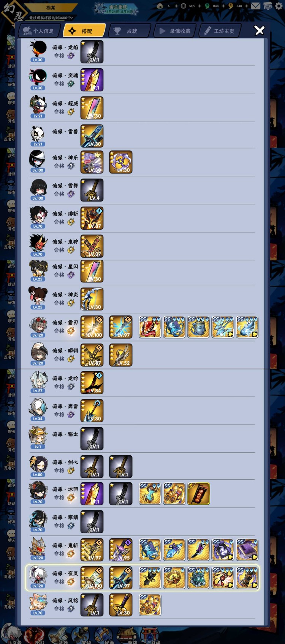Image resolution: width=285 pixels, height=644 pixels.
Task: Switch to the 个人信息 tab
Action: [38, 31]
